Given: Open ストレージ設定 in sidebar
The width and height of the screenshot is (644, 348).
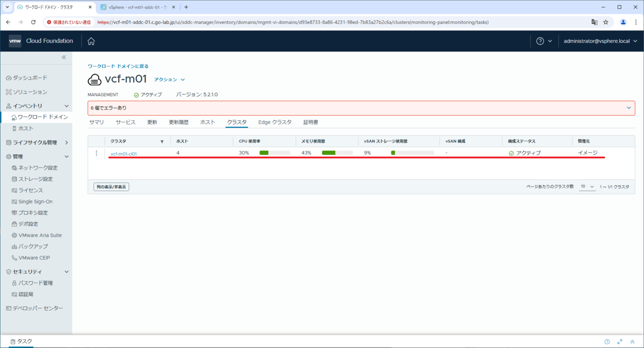Looking at the screenshot, I should click(32, 179).
